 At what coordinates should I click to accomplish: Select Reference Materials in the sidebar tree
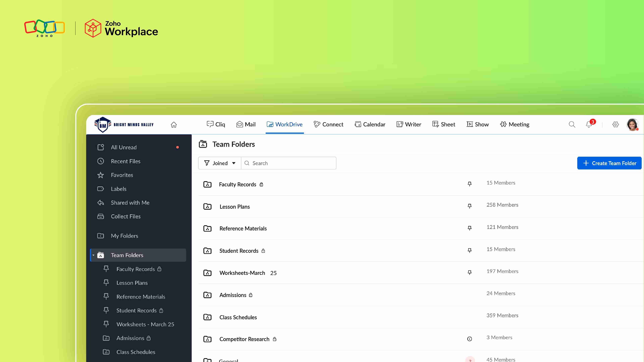click(x=141, y=296)
